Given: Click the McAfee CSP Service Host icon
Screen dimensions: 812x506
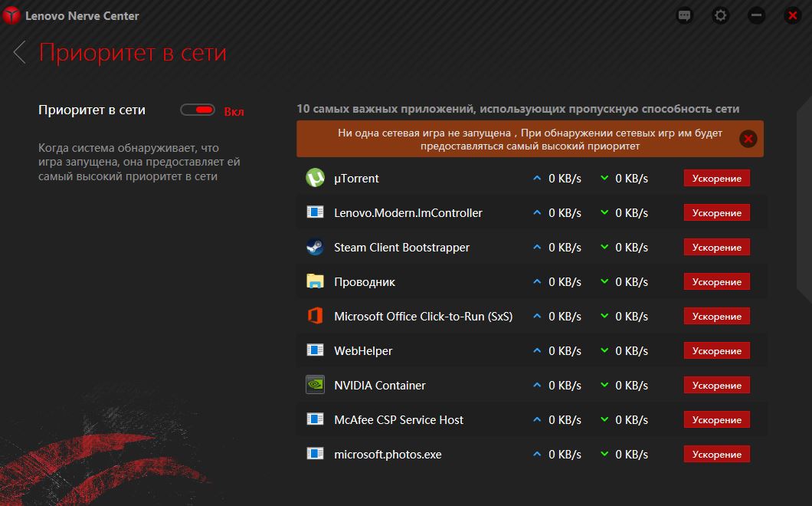Looking at the screenshot, I should [315, 419].
